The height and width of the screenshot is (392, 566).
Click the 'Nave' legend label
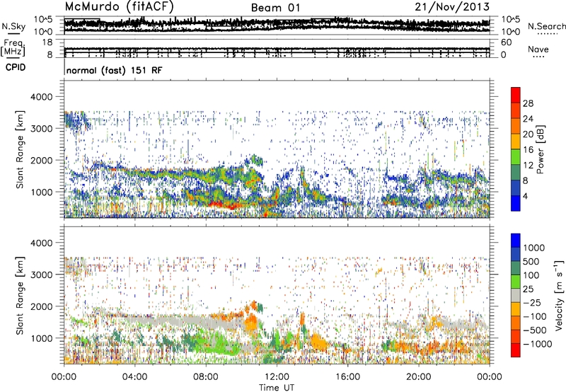coord(538,49)
